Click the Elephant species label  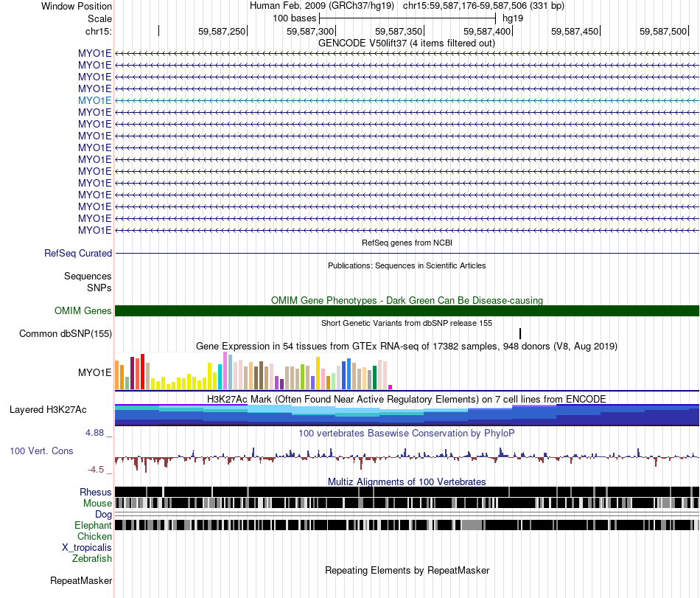[94, 526]
